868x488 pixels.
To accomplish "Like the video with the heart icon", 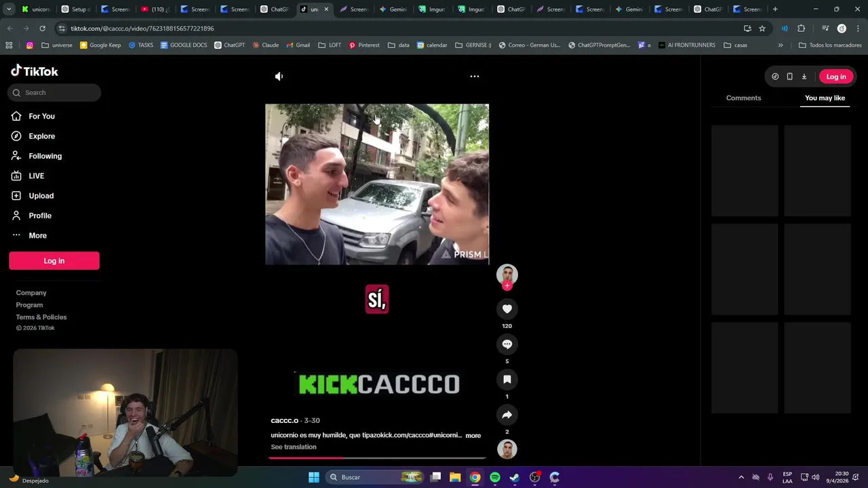I will click(507, 309).
